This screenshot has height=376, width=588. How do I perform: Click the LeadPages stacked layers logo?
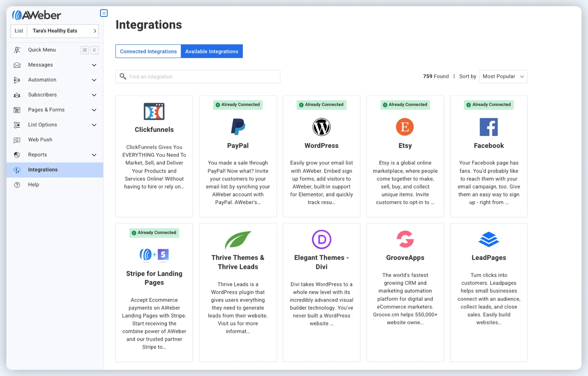click(489, 239)
